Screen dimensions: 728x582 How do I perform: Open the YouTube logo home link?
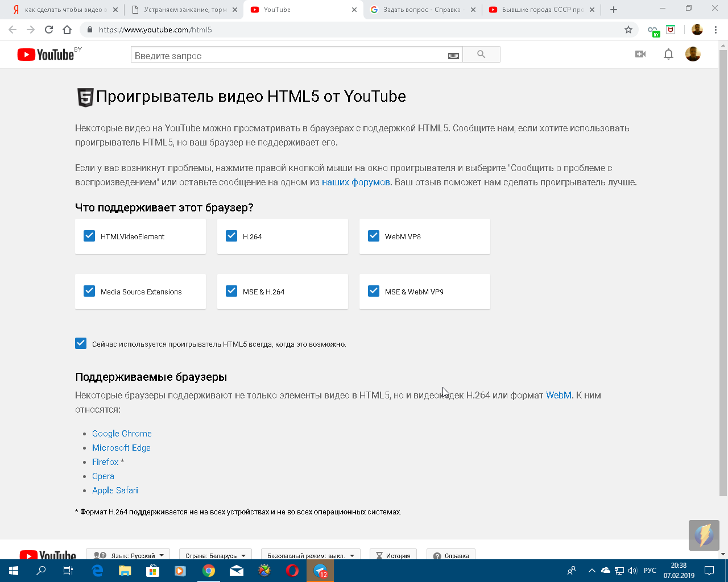[x=46, y=55]
